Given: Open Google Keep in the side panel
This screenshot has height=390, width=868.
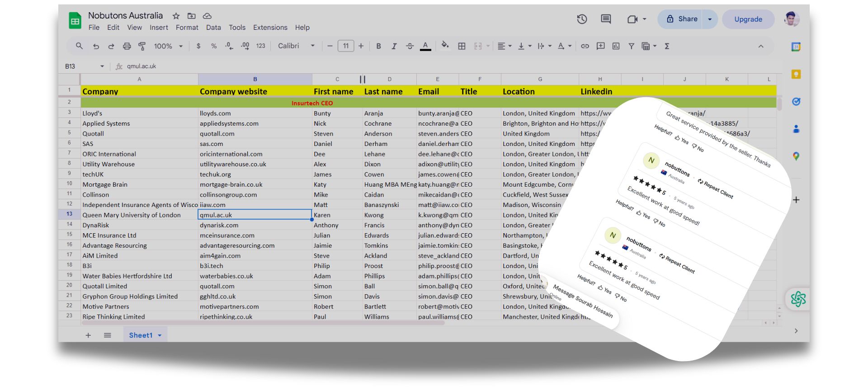Looking at the screenshot, I should point(796,74).
